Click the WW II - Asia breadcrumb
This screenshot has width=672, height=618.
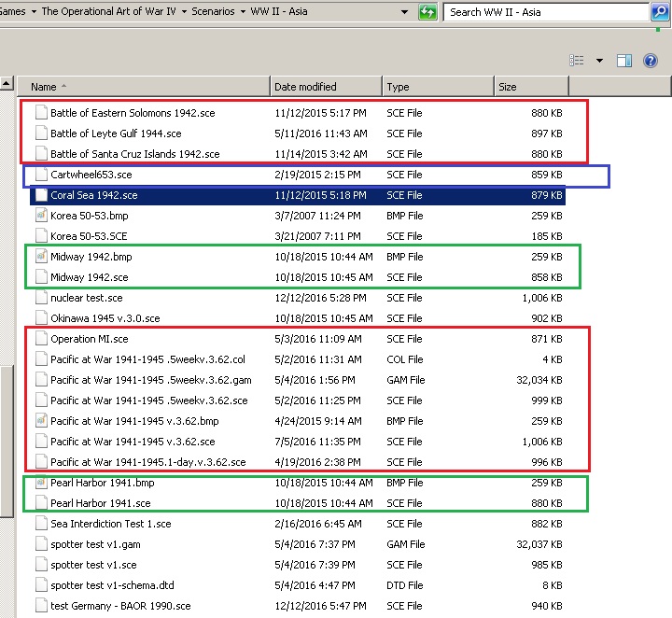(279, 11)
